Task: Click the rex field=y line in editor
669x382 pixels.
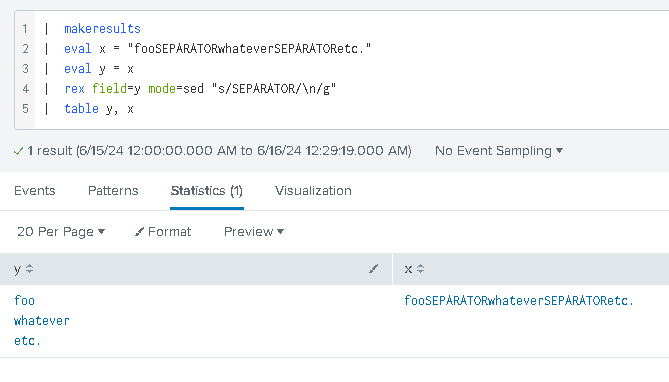Action: [x=200, y=89]
